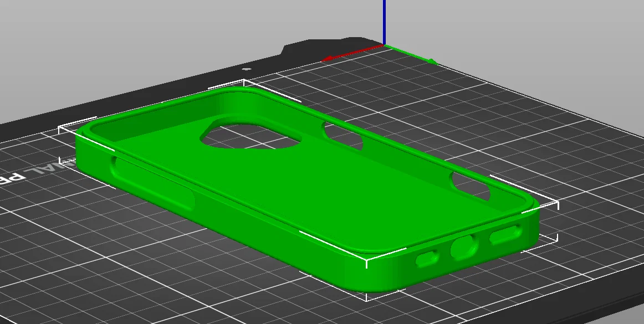This screenshot has height=324, width=644.
Task: Click the green arrowhead tip on the right
Action: coord(434,61)
